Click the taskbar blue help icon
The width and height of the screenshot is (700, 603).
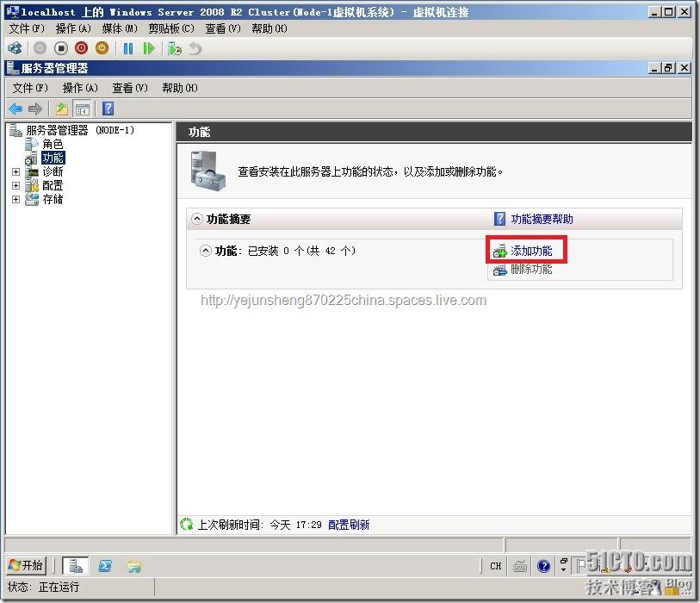[x=544, y=566]
